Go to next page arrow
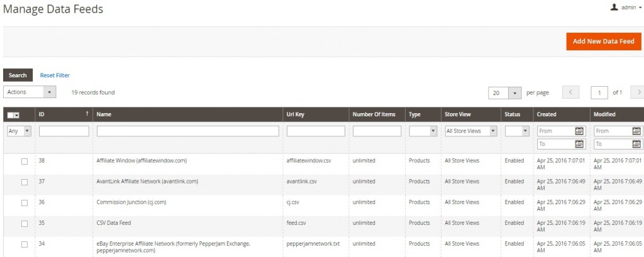644x257 pixels. tap(637, 92)
